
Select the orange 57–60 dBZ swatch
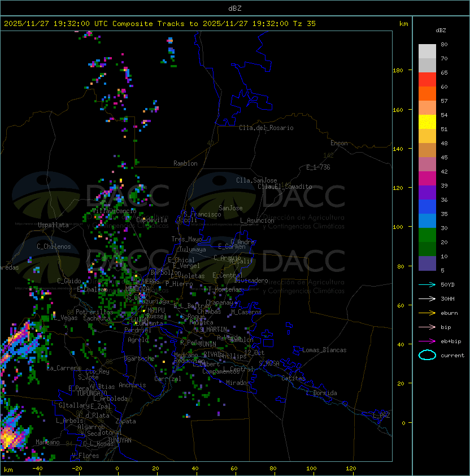(x=427, y=93)
